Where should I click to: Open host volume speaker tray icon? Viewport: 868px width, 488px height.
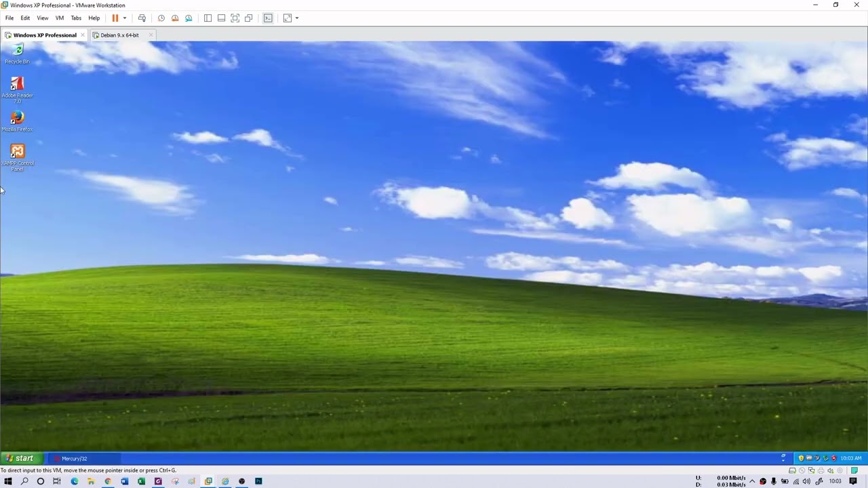click(807, 481)
